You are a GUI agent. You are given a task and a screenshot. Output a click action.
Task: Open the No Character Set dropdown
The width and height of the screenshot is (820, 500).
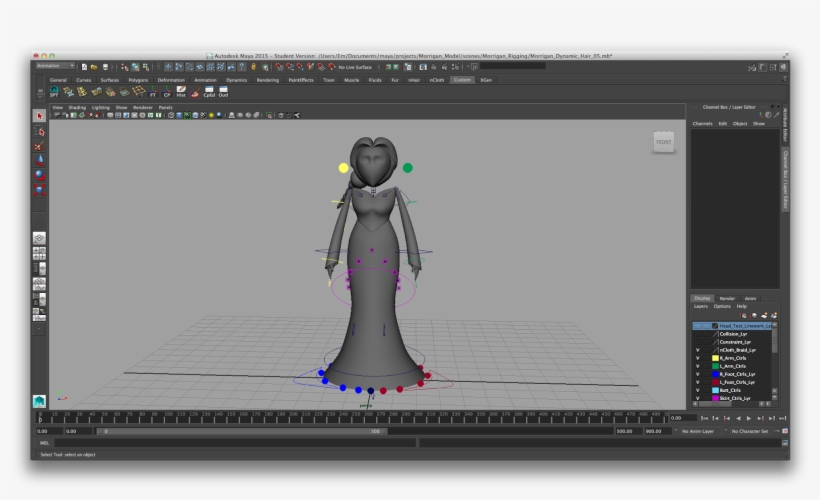coord(749,431)
